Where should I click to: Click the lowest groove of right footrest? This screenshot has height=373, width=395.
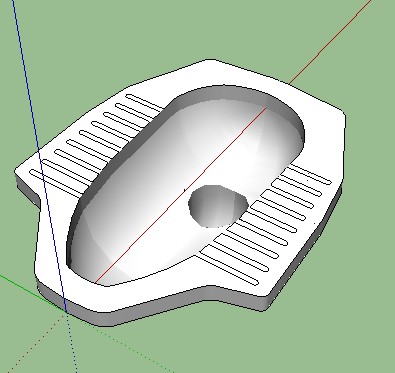coord(229,266)
